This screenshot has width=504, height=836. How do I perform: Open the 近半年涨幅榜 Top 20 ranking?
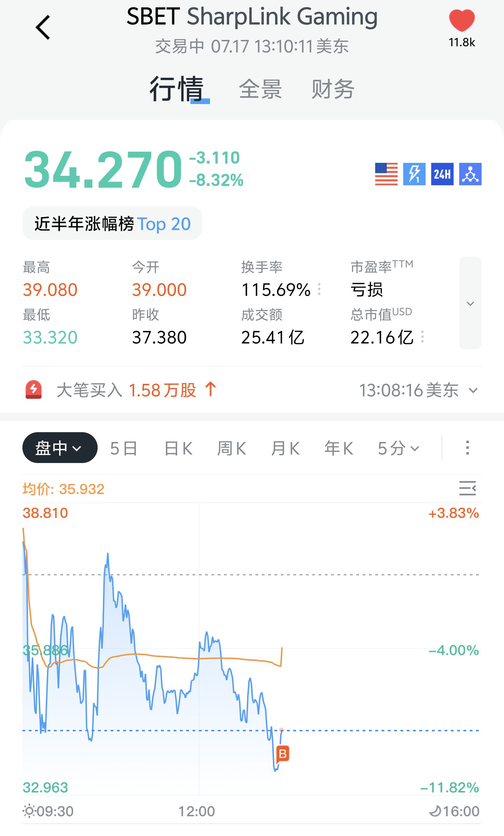112,223
